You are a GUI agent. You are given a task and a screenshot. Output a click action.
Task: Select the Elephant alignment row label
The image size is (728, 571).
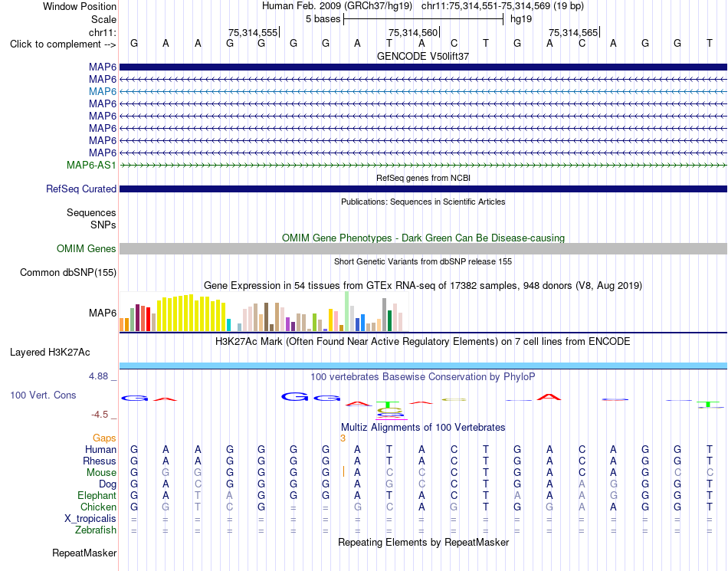coord(97,496)
